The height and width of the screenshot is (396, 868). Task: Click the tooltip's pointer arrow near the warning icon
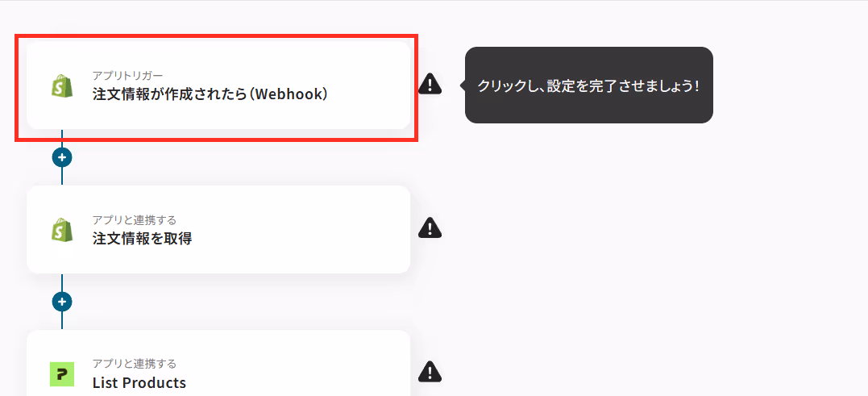(x=463, y=85)
